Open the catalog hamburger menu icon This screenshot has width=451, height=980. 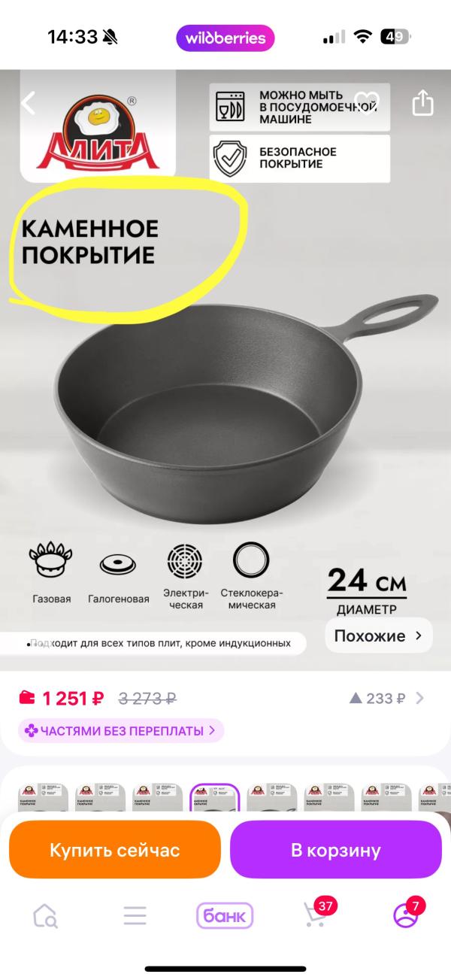click(135, 915)
